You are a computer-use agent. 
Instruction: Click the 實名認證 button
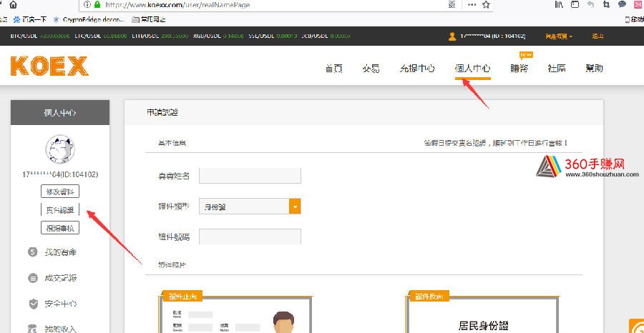[60, 209]
